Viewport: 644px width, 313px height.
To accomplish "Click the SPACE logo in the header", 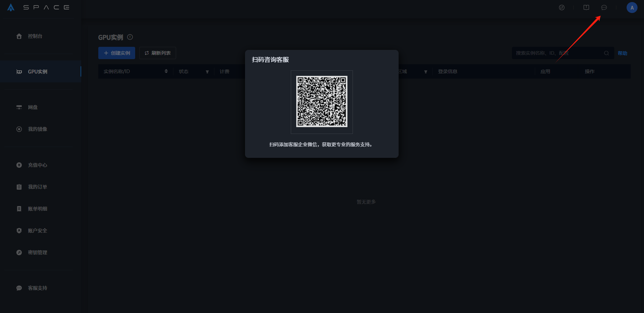I will coord(38,7).
